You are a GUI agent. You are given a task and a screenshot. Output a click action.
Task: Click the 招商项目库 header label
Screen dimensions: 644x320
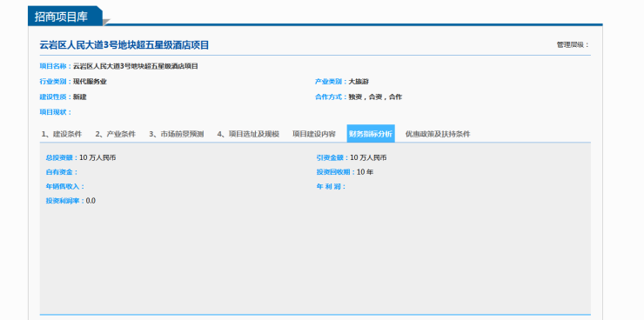pyautogui.click(x=61, y=17)
